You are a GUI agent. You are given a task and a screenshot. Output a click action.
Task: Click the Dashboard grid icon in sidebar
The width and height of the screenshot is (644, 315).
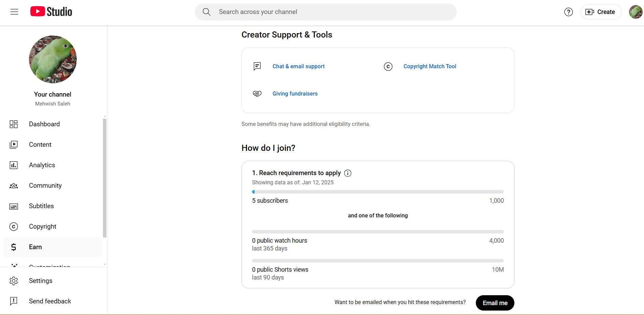14,124
